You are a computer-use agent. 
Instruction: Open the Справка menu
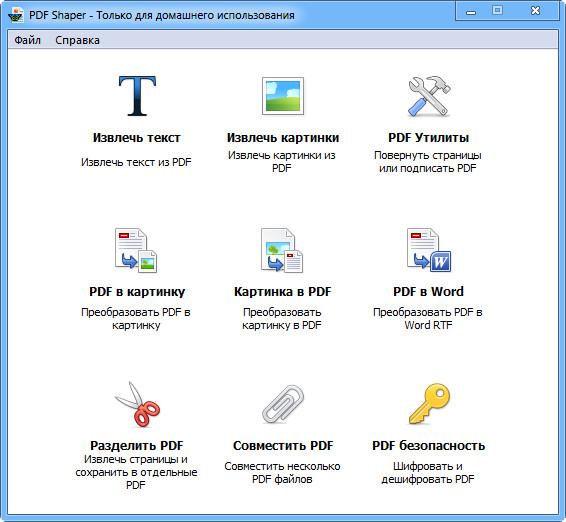77,40
